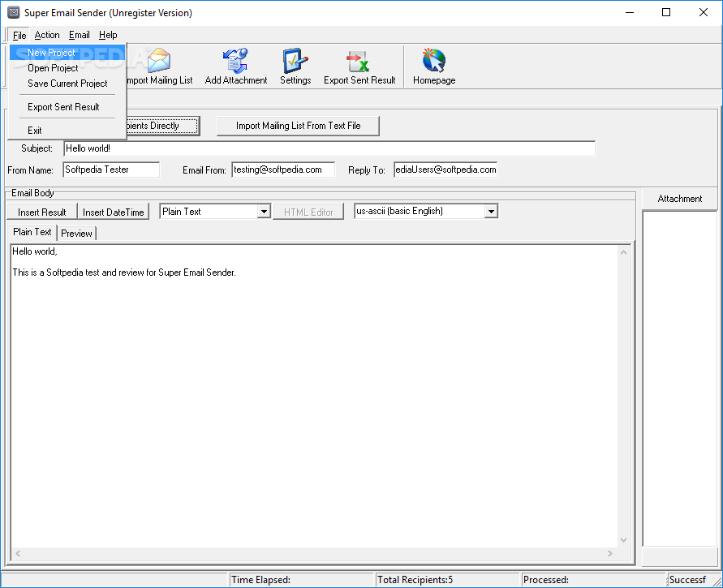Viewport: 723px width, 588px height.
Task: Click the horizontal scroll left arrow
Action: point(18,553)
